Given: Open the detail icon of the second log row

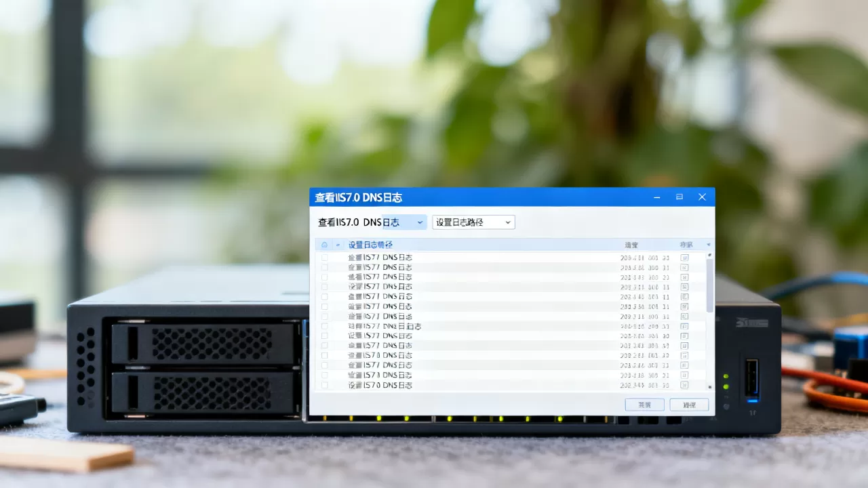Looking at the screenshot, I should (x=684, y=267).
